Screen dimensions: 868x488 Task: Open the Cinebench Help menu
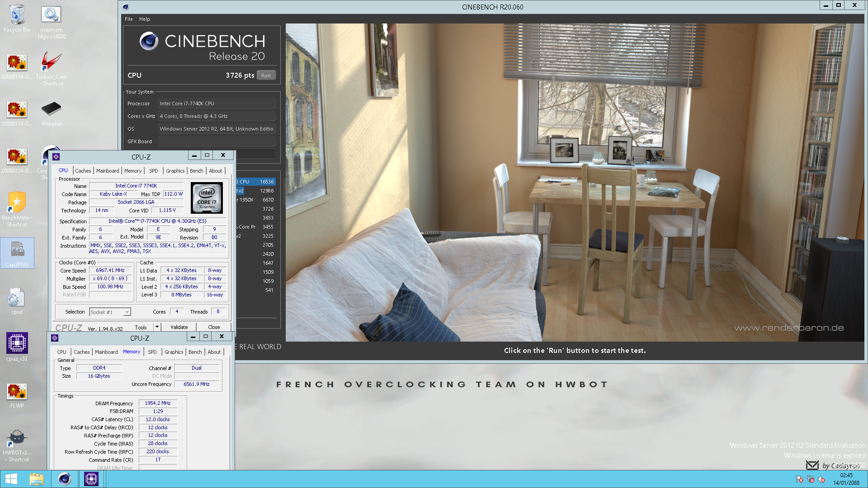[x=144, y=19]
